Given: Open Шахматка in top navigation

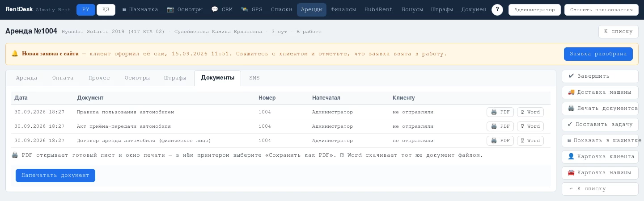Looking at the screenshot, I should pyautogui.click(x=140, y=10).
